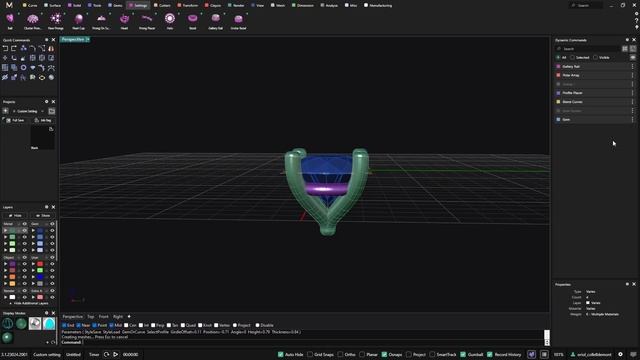
Task: Select the Visible filter radio button
Action: pos(595,58)
